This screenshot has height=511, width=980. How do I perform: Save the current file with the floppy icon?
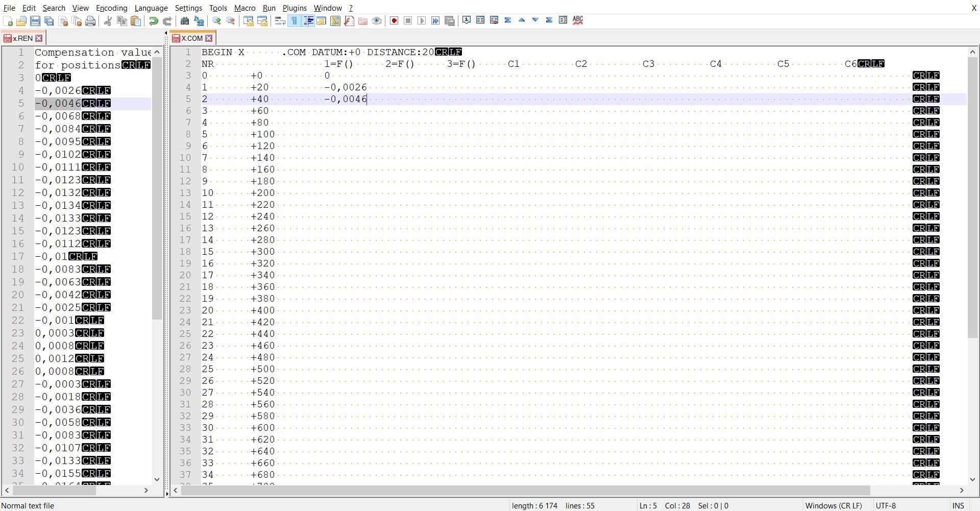[35, 21]
